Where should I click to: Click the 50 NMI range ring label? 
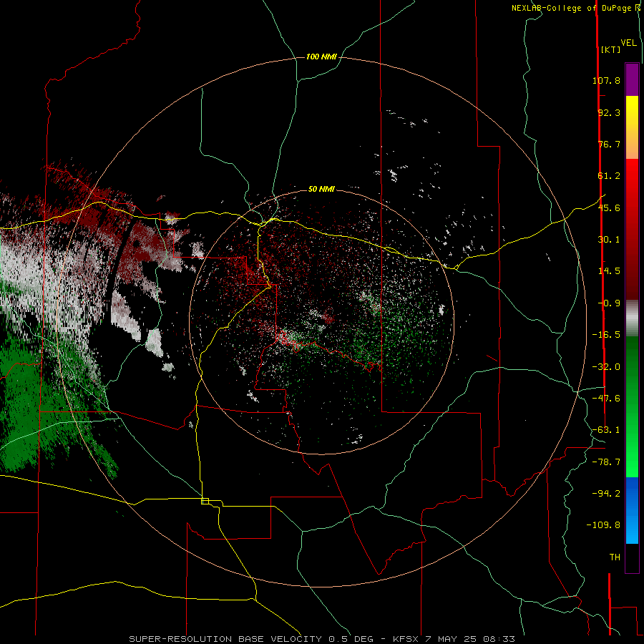321,190
